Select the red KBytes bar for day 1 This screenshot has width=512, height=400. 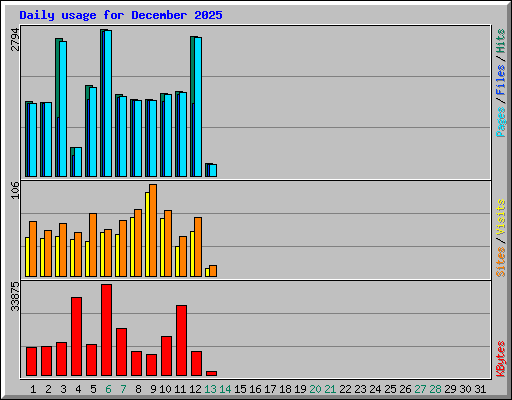coord(32,362)
